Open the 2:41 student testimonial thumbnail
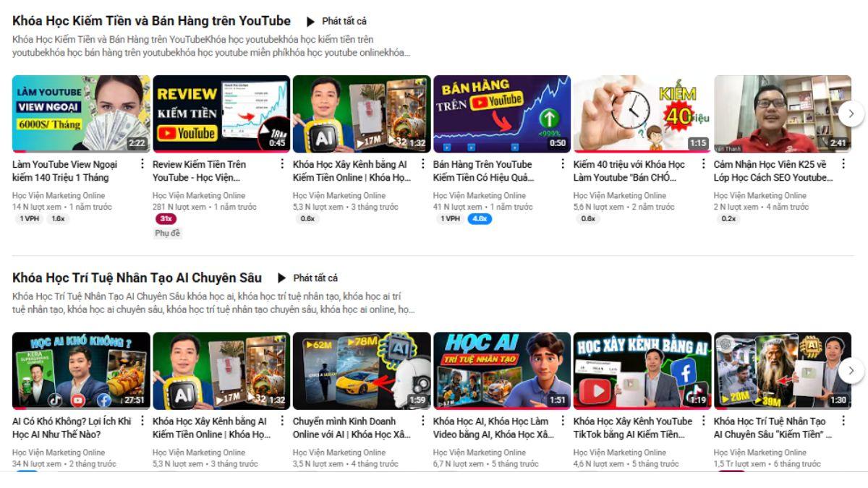Viewport: 868px width, 488px height. pyautogui.click(x=783, y=114)
